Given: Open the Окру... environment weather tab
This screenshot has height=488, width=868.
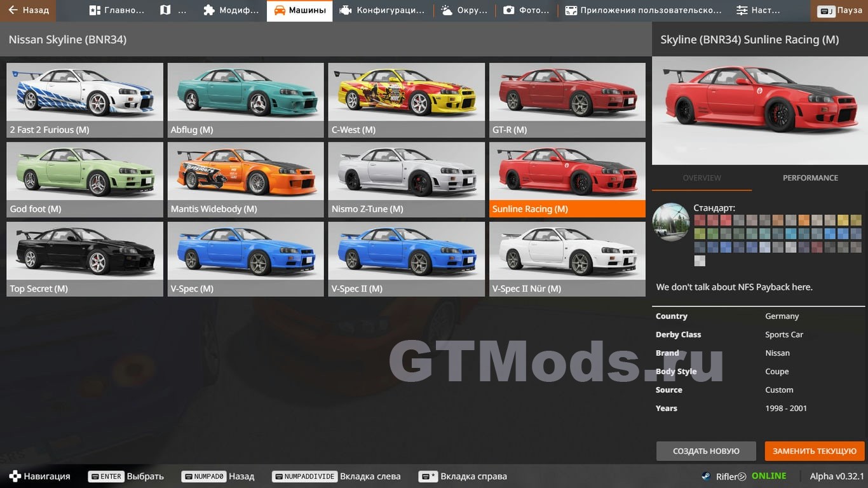Looking at the screenshot, I should click(464, 10).
